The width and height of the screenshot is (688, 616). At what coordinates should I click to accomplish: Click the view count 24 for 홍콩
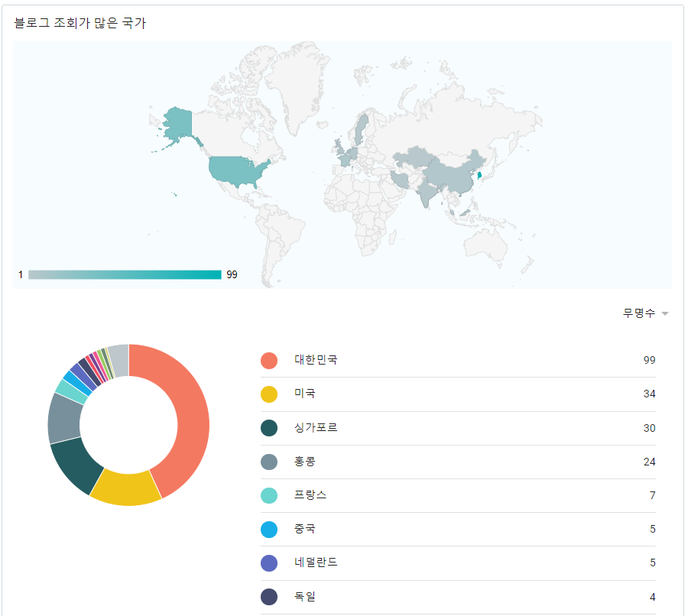649,462
